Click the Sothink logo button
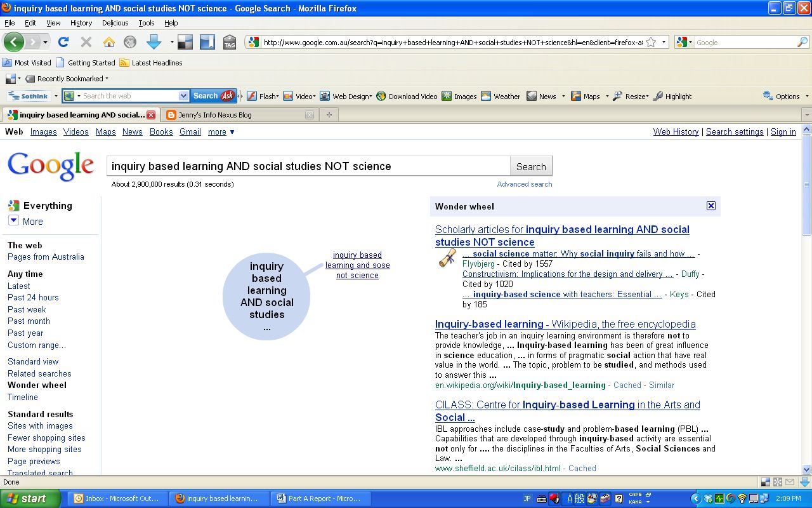This screenshot has height=508, width=812. [x=29, y=96]
